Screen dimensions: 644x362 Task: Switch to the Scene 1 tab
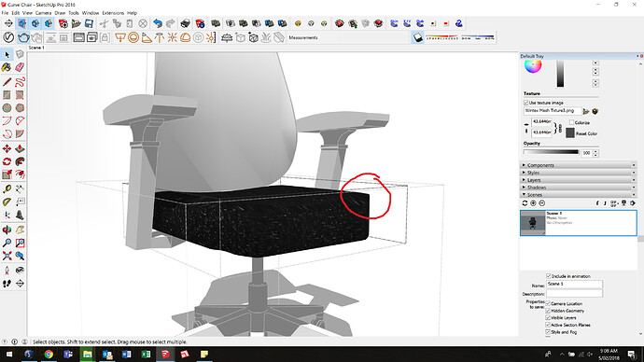click(36, 48)
